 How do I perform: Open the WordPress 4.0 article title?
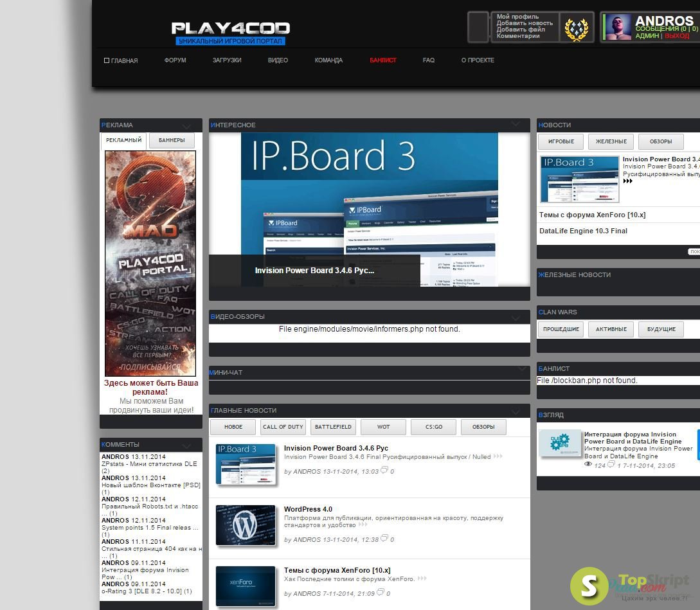pyautogui.click(x=308, y=509)
